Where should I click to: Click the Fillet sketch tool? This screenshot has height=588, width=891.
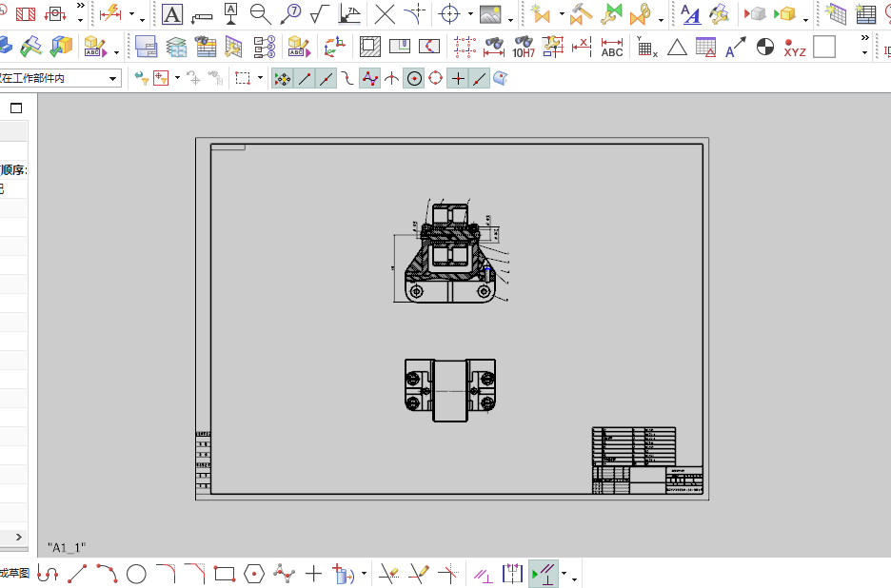(166, 574)
